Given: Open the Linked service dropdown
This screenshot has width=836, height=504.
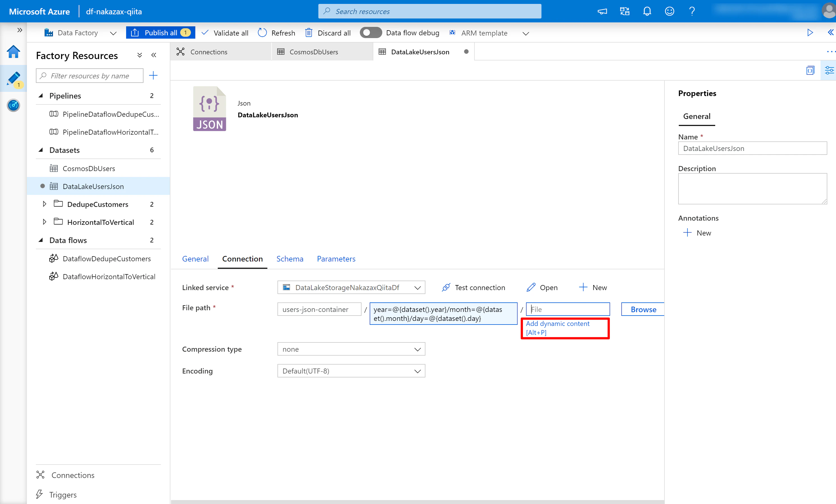Looking at the screenshot, I should (351, 287).
